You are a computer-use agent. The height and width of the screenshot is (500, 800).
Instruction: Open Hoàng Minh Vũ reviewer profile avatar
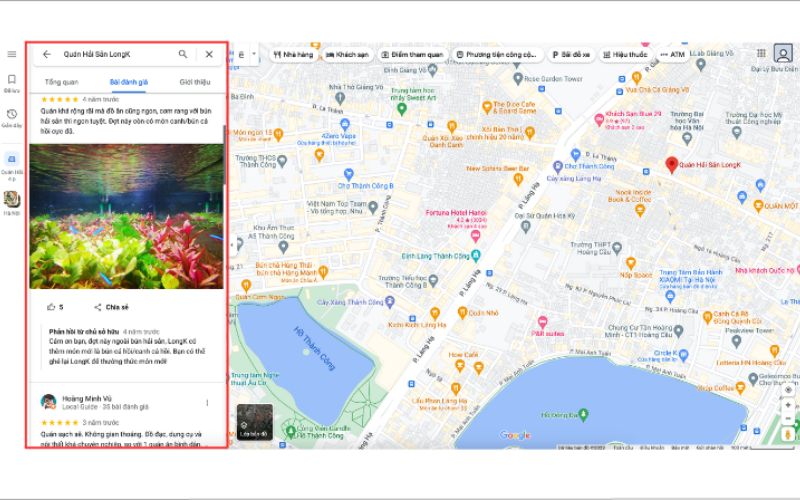[48, 402]
